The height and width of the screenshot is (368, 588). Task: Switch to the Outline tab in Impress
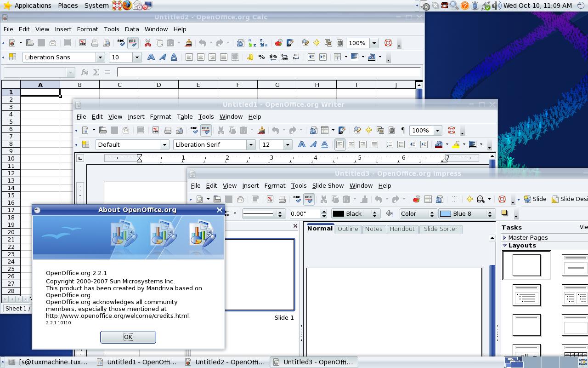tap(348, 229)
